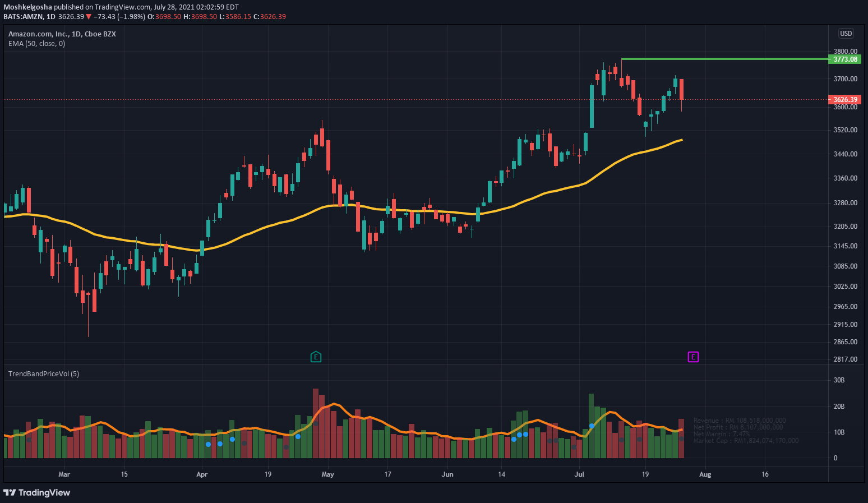Screen dimensions: 868x503
Task: Click the low value L:3586.15
Action: 235,16
